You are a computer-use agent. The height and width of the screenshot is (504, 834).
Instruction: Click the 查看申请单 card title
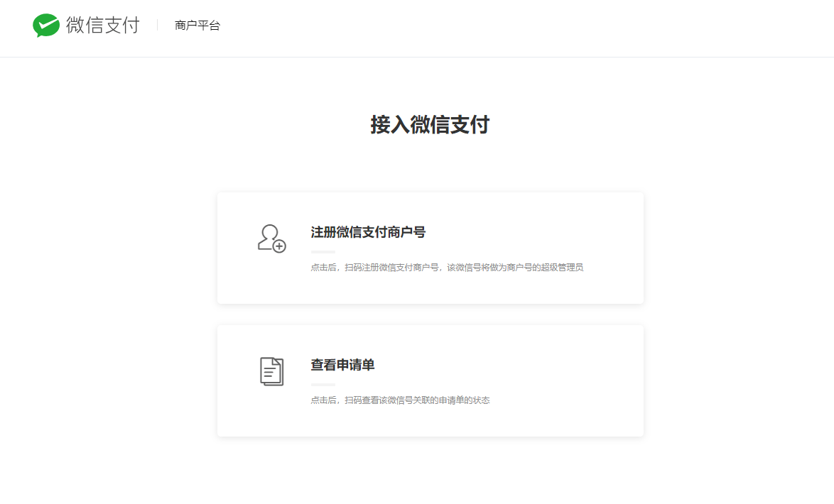click(342, 365)
